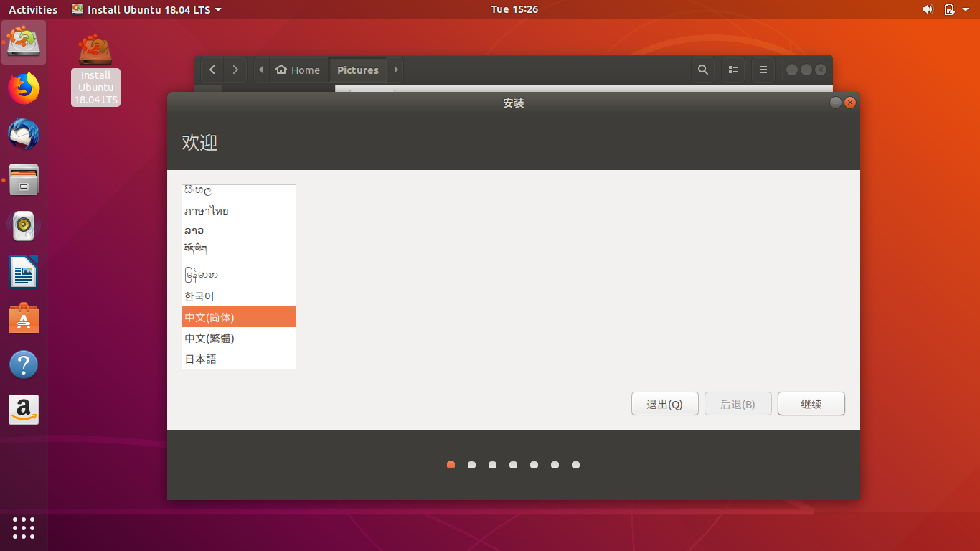Select Pictures in the Files path bar

point(358,70)
